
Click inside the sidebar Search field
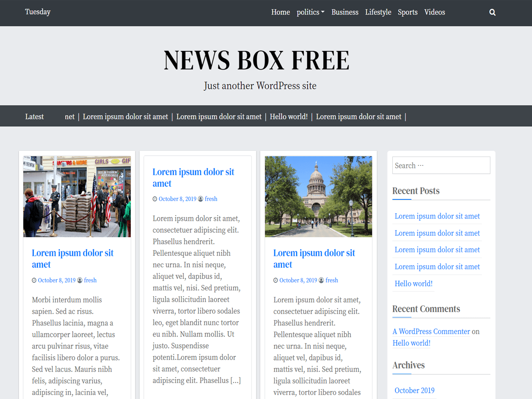pyautogui.click(x=441, y=165)
